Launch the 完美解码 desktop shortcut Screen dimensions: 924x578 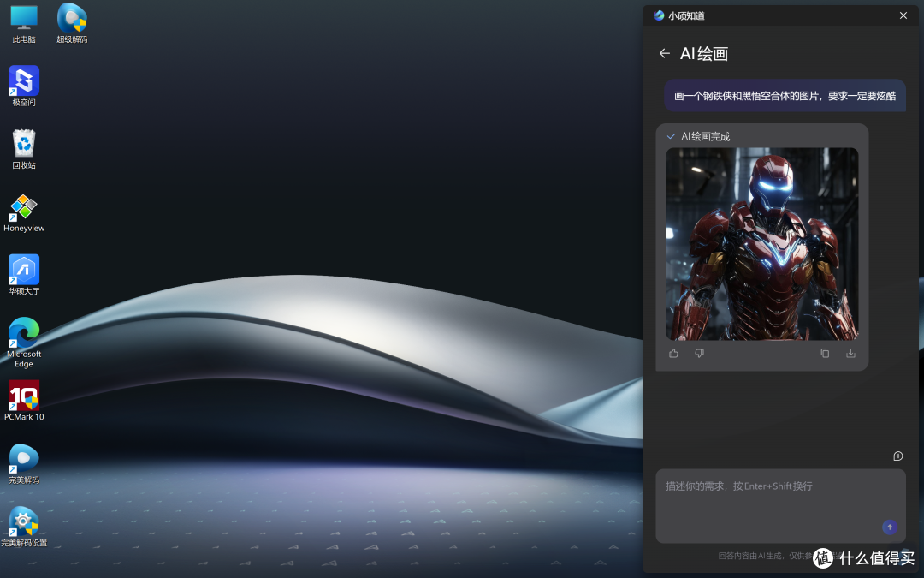point(24,464)
